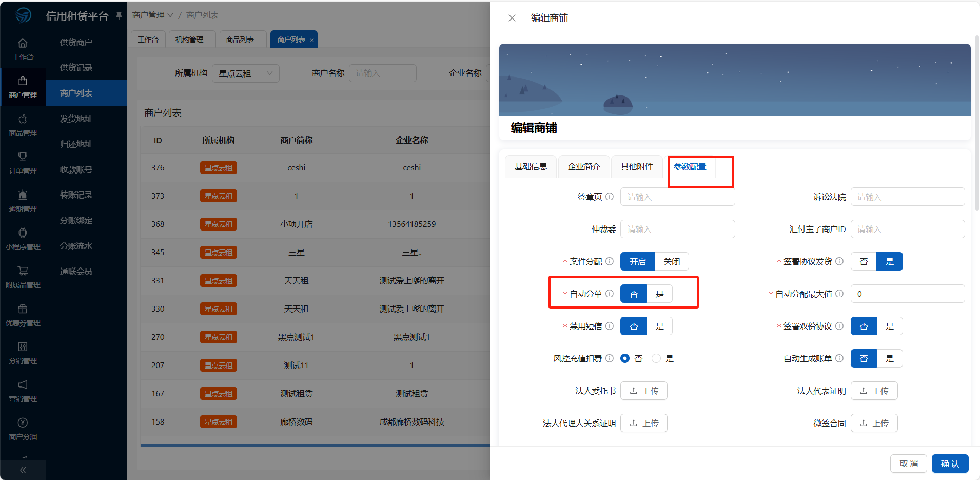Open 发货地址 submenu item
Viewport: 980px width, 480px height.
(x=76, y=119)
